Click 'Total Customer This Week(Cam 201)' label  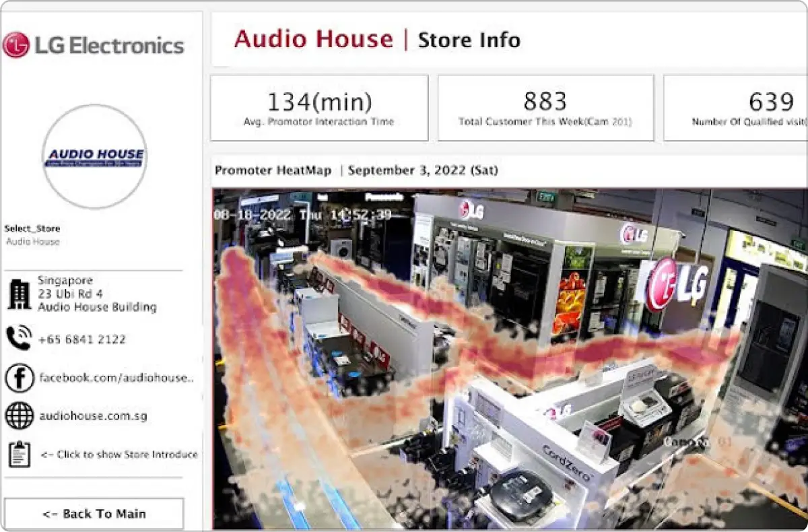(x=545, y=122)
